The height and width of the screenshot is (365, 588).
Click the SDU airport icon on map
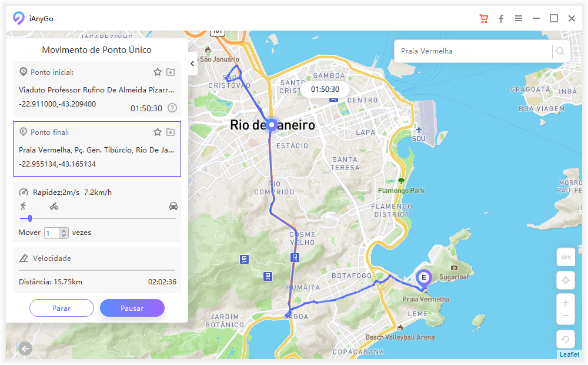click(419, 130)
